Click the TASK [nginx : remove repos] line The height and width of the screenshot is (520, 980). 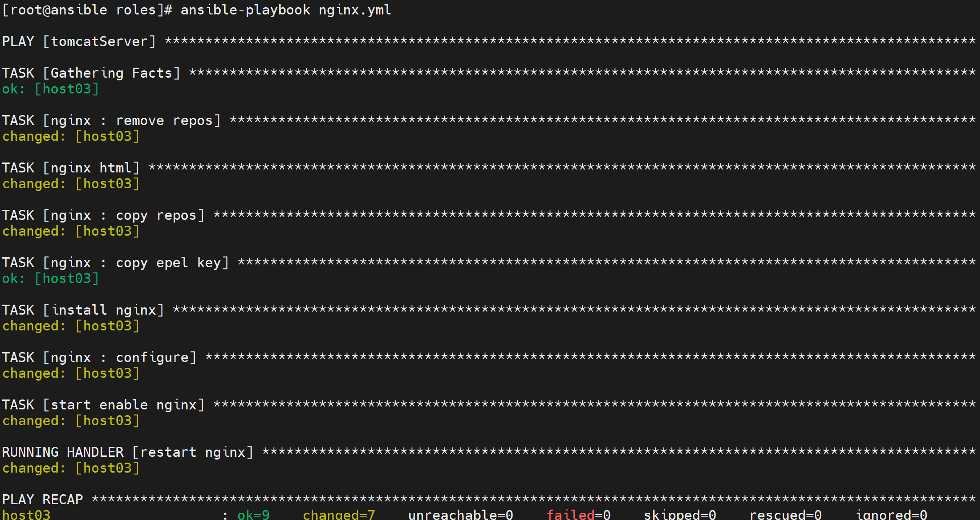coord(111,121)
